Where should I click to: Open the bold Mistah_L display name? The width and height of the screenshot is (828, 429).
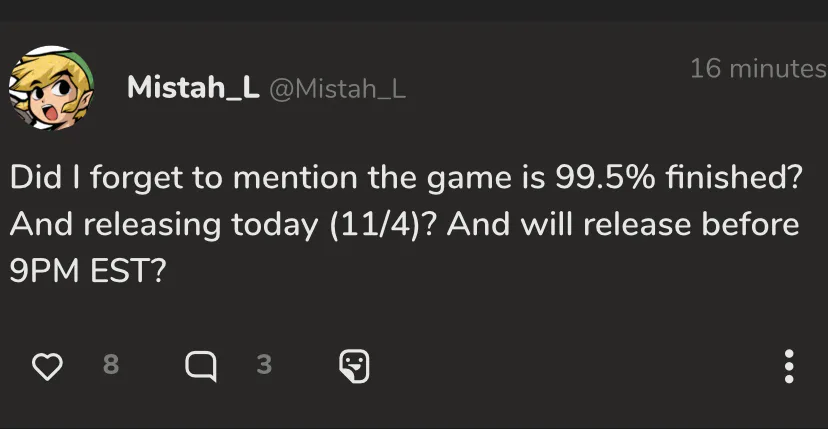pos(193,88)
